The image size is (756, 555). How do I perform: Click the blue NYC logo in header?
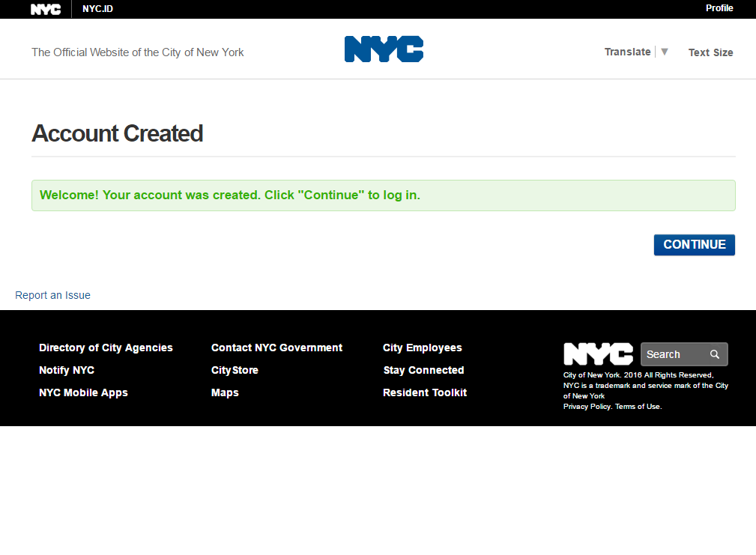[384, 49]
